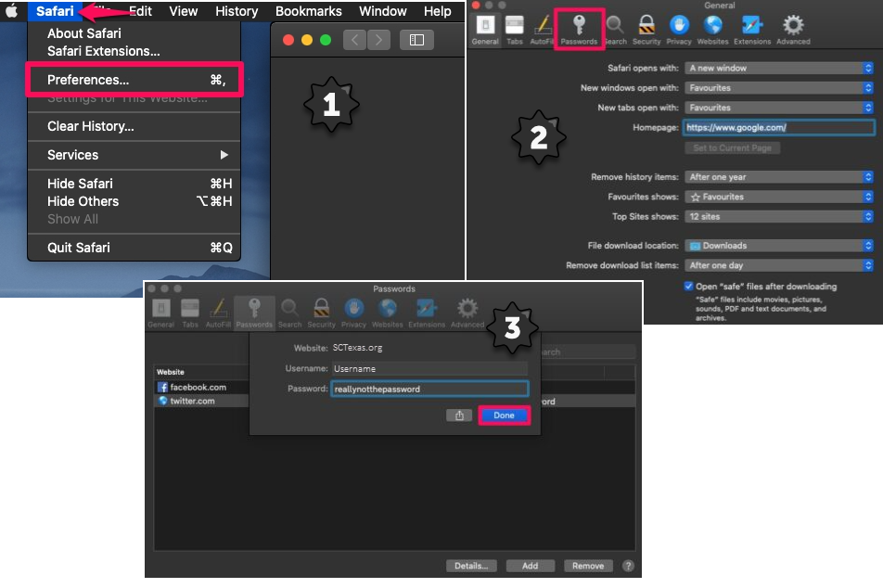Choose Hide Others menu entry
This screenshot has width=883, height=588.
pos(134,201)
